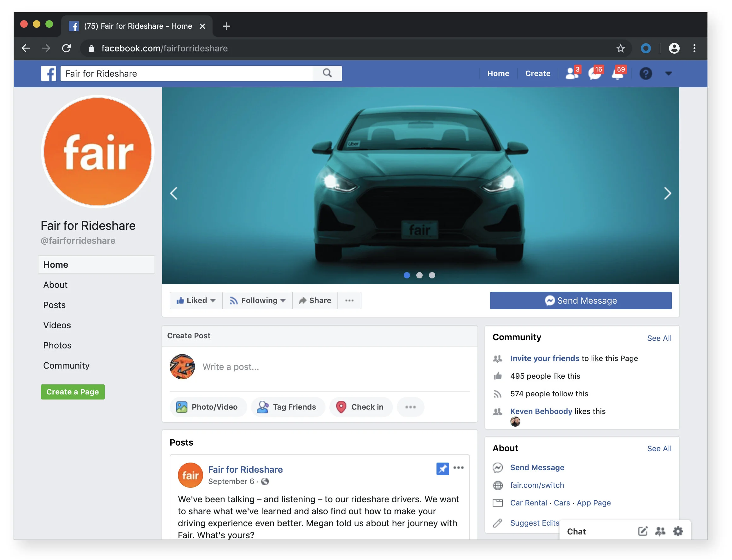The width and height of the screenshot is (732, 560).
Task: Open the fair.com/switch link
Action: pos(537,485)
